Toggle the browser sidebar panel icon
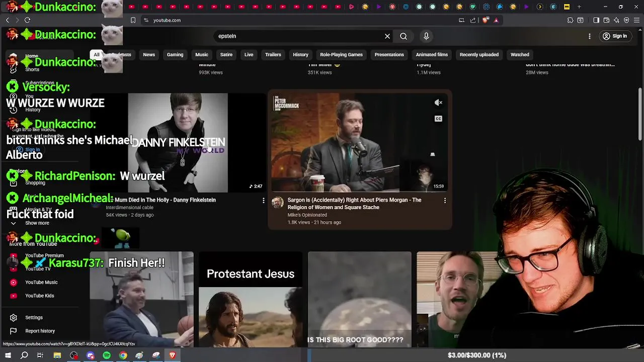 [596, 20]
